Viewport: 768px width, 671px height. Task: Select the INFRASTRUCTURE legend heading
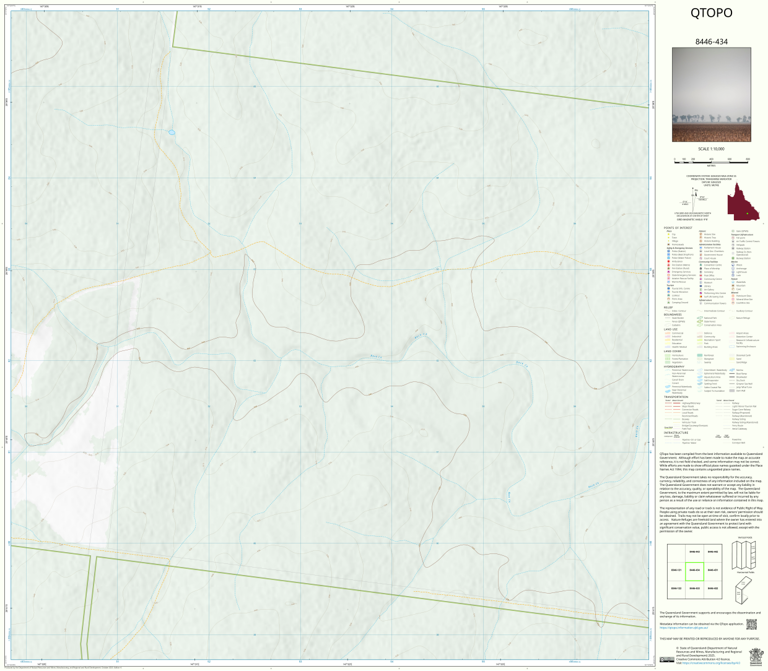[676, 432]
